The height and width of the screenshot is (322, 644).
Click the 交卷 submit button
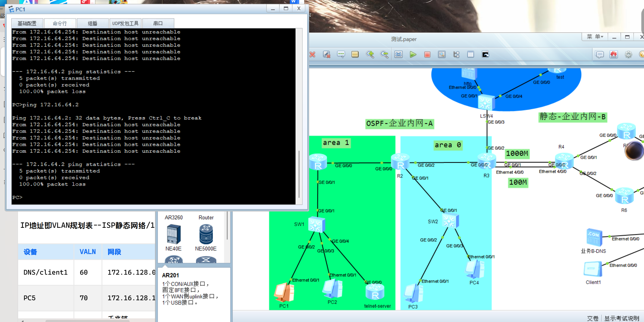tap(593, 318)
